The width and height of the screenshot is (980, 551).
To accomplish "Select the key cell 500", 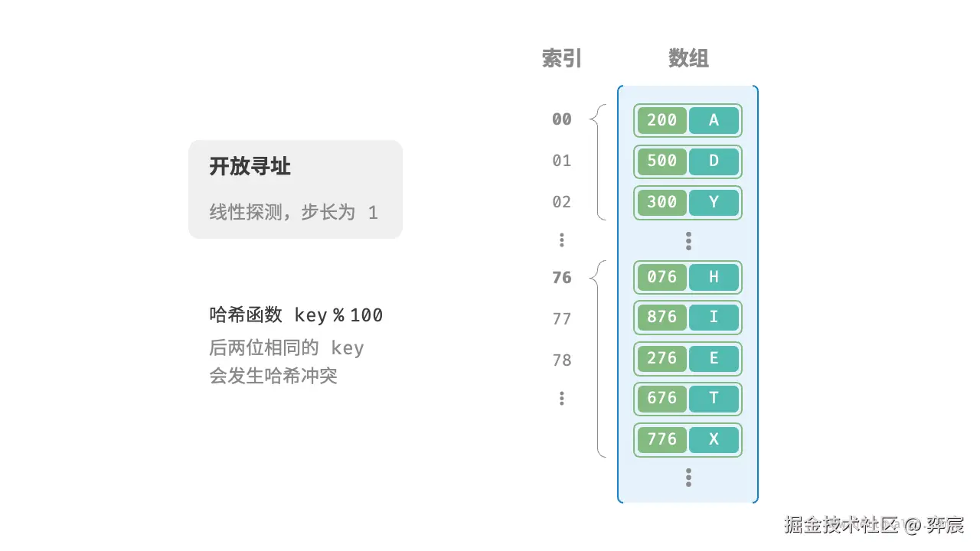I will pos(661,161).
